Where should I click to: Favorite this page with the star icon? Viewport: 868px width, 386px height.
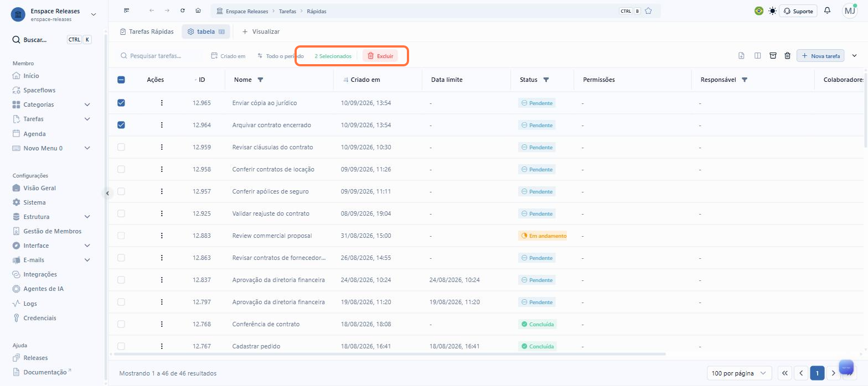[648, 11]
